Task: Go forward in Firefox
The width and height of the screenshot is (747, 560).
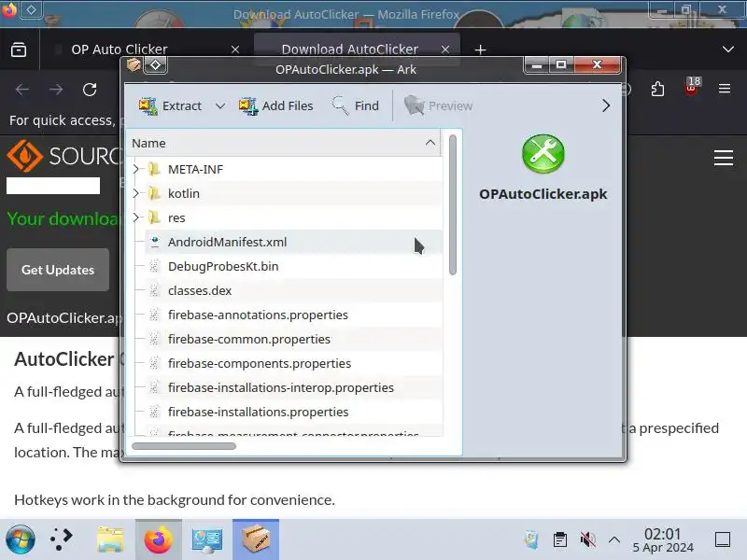Action: tap(56, 89)
